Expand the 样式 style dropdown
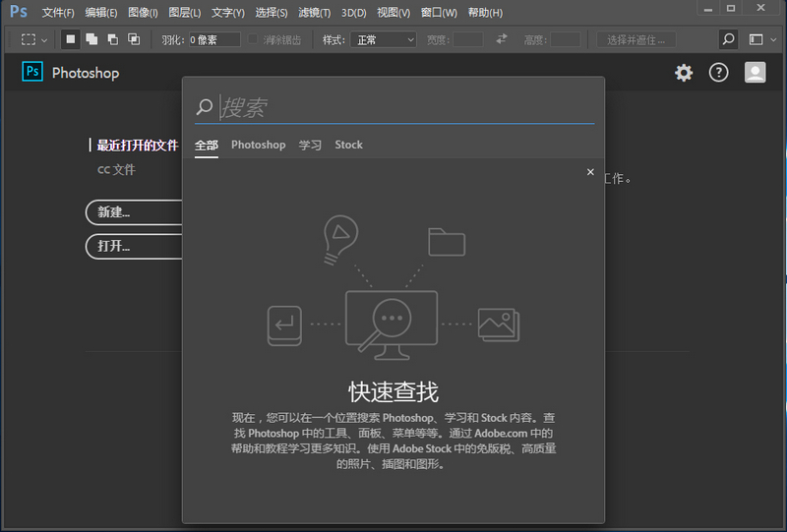This screenshot has height=532, width=787. pos(384,40)
